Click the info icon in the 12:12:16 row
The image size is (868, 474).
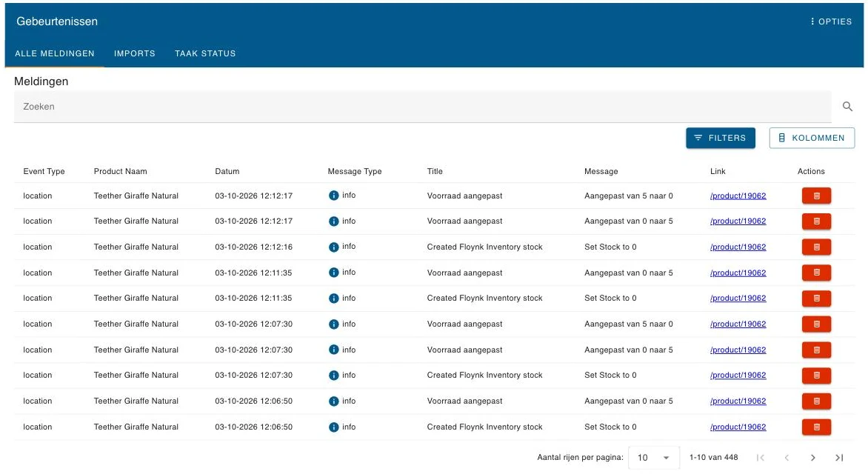pyautogui.click(x=333, y=247)
